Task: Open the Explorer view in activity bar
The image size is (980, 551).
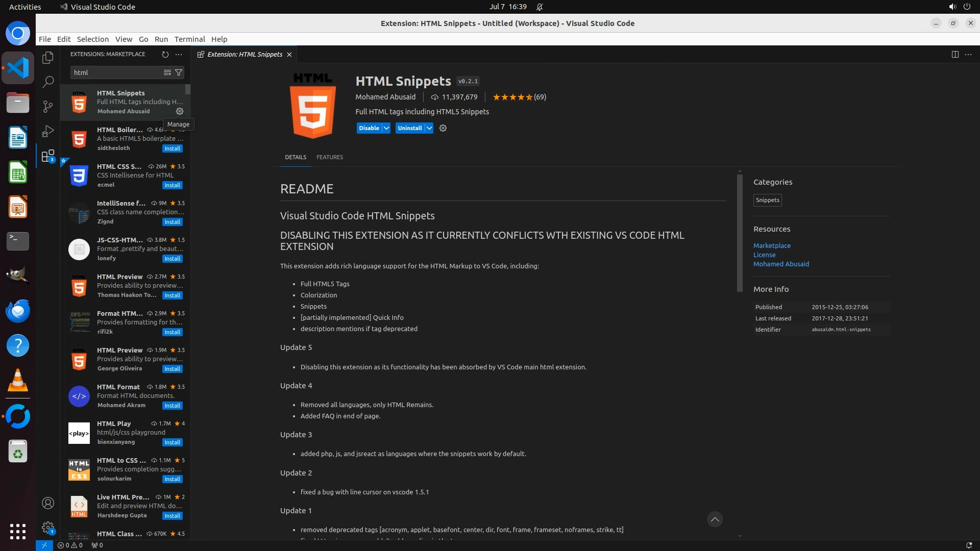Action: [x=47, y=58]
